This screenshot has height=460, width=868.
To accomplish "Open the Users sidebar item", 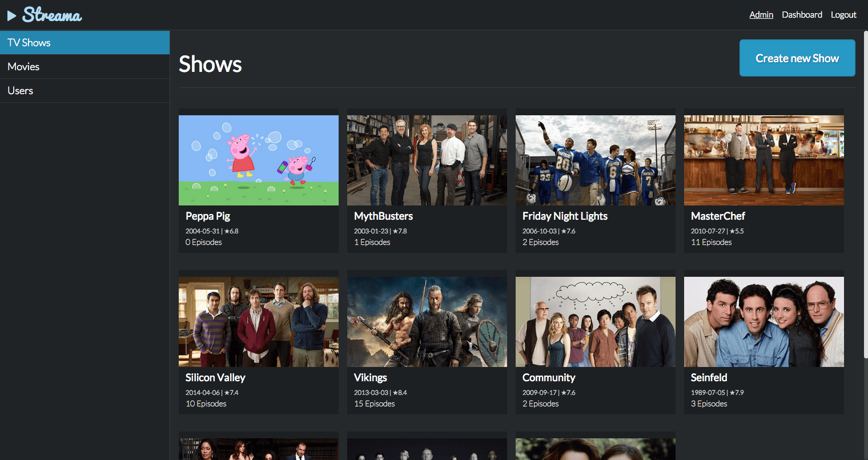I will click(85, 91).
